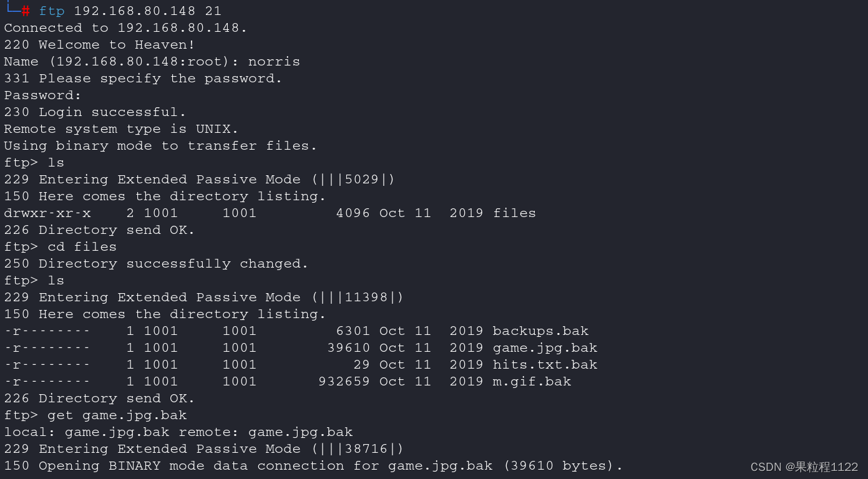The height and width of the screenshot is (479, 868).
Task: Click the red # shell prompt symbol
Action: 26,11
